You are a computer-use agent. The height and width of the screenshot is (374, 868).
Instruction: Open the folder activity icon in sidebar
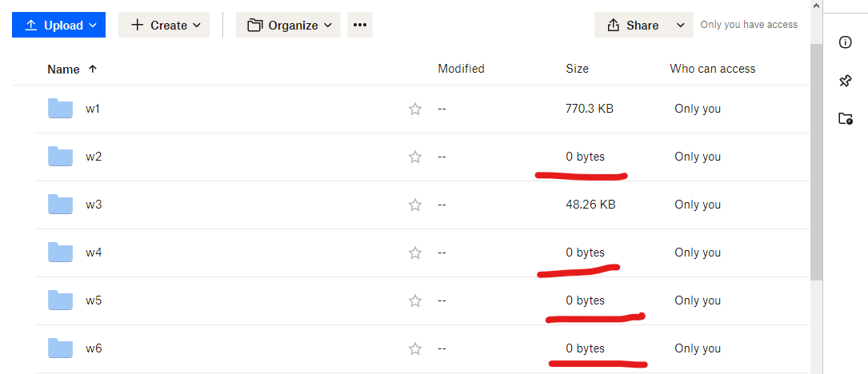point(845,118)
